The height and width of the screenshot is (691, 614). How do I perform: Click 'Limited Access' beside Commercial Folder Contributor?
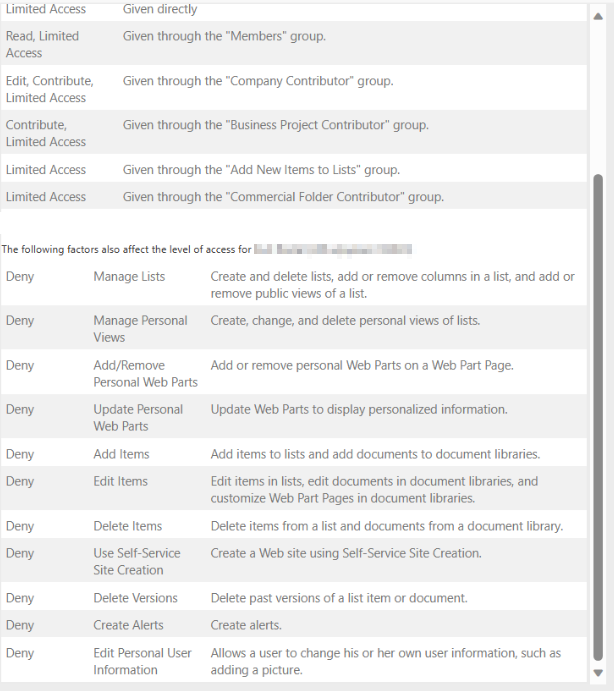click(46, 197)
